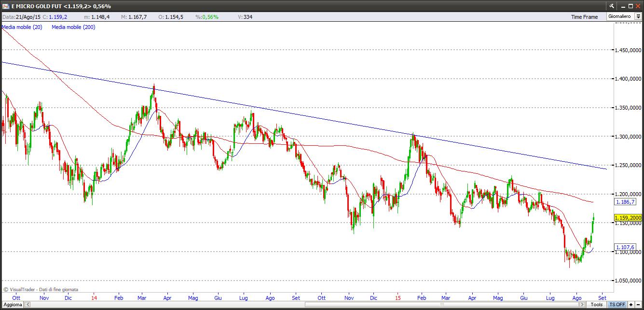Click the pin hammer icon in title bar
This screenshot has height=310, width=644.
tap(612, 6)
